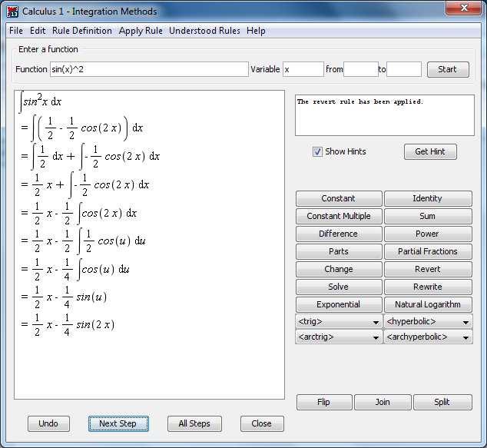
Task: Click the final result line with sin(2x)
Action: [68, 325]
